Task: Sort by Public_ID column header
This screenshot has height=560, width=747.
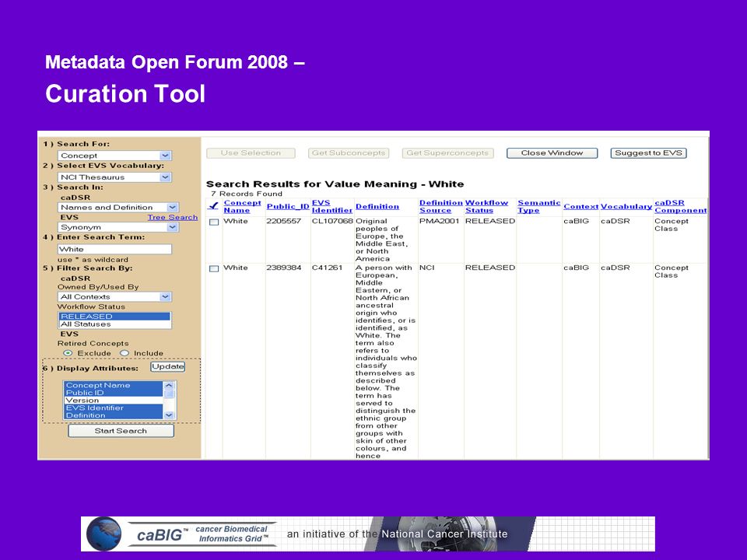Action: (288, 206)
